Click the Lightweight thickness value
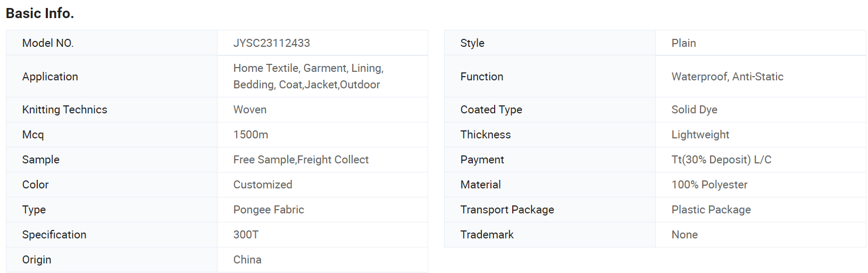The image size is (868, 273). [700, 135]
